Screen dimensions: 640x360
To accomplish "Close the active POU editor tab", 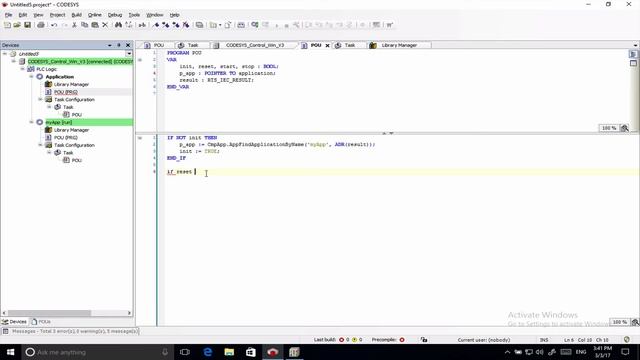I will tap(327, 45).
